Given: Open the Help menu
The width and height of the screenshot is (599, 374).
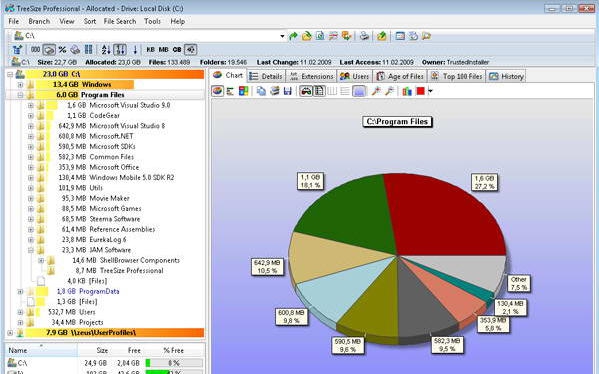Looking at the screenshot, I should (178, 21).
